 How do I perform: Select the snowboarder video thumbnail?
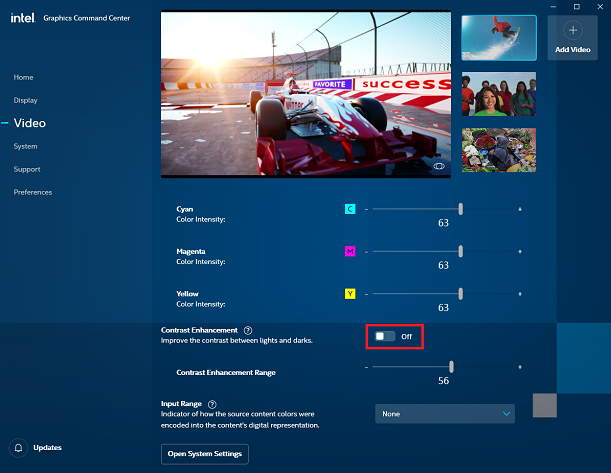click(x=499, y=38)
